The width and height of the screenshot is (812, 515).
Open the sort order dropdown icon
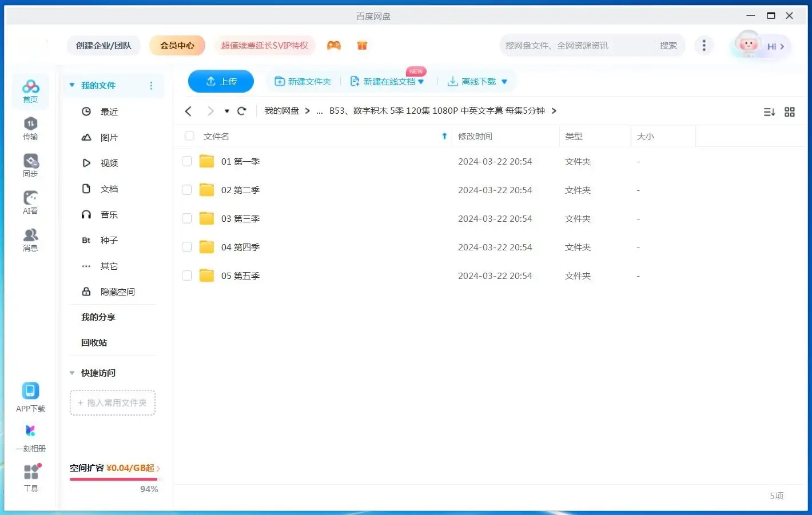coord(769,112)
